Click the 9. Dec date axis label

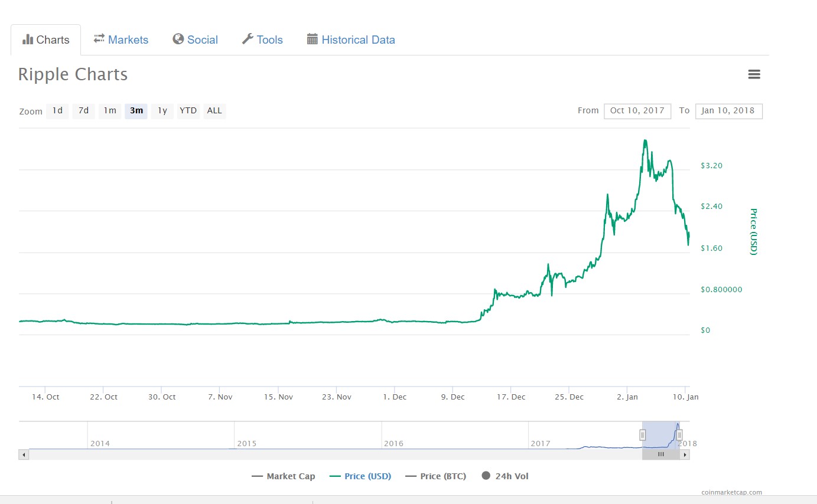(x=453, y=397)
